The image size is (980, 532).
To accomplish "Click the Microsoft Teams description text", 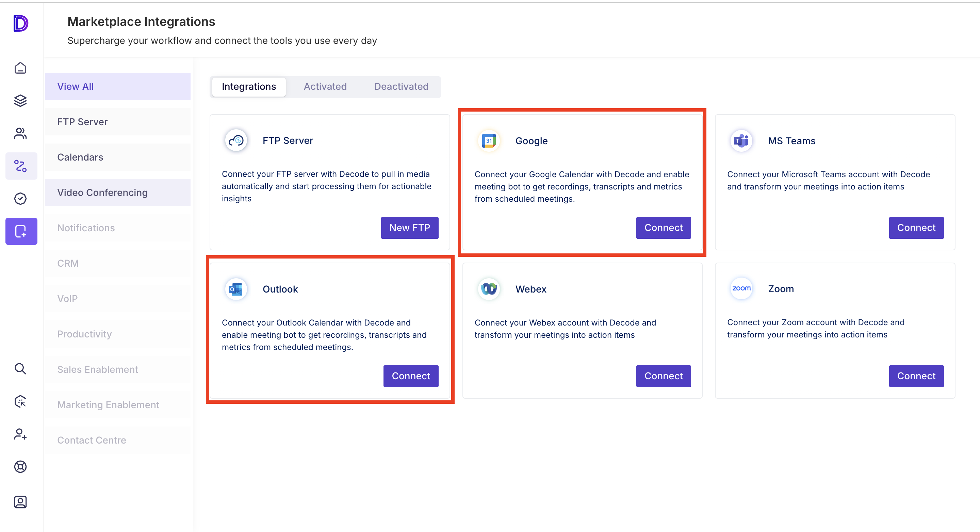I will (829, 181).
